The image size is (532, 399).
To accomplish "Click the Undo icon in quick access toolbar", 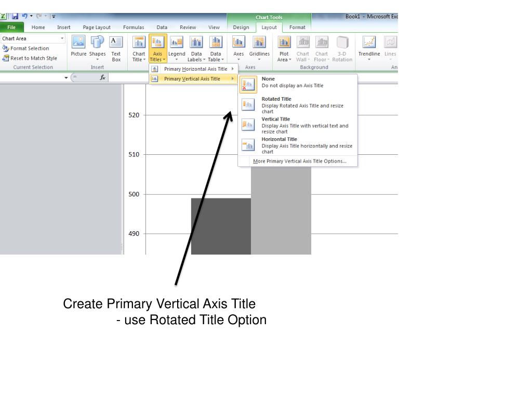I will pos(24,16).
